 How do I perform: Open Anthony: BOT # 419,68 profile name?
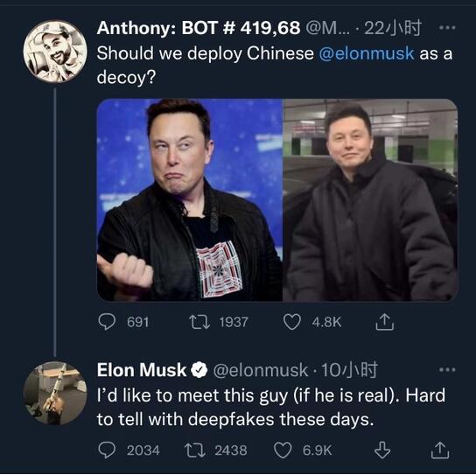[199, 28]
